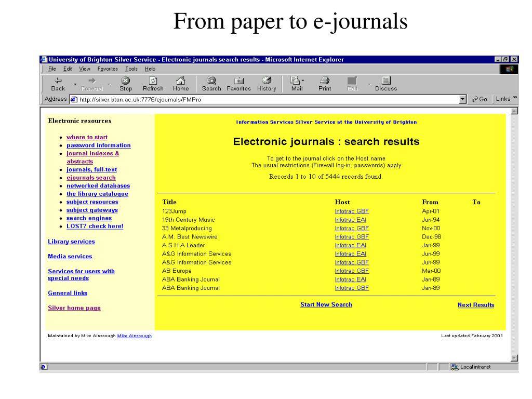This screenshot has height=399, width=532.
Task: Expand the Links toolbar chevron
Action: tap(515, 98)
